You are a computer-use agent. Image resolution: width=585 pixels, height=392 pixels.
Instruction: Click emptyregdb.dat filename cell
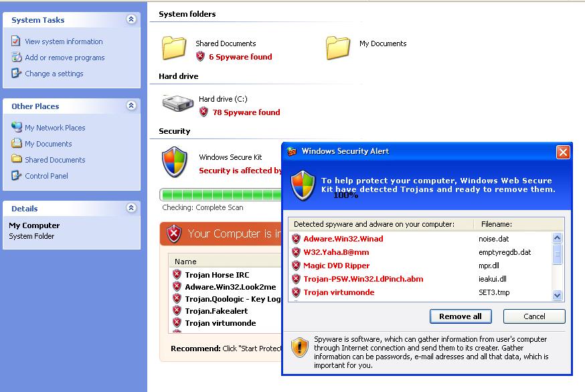point(505,252)
